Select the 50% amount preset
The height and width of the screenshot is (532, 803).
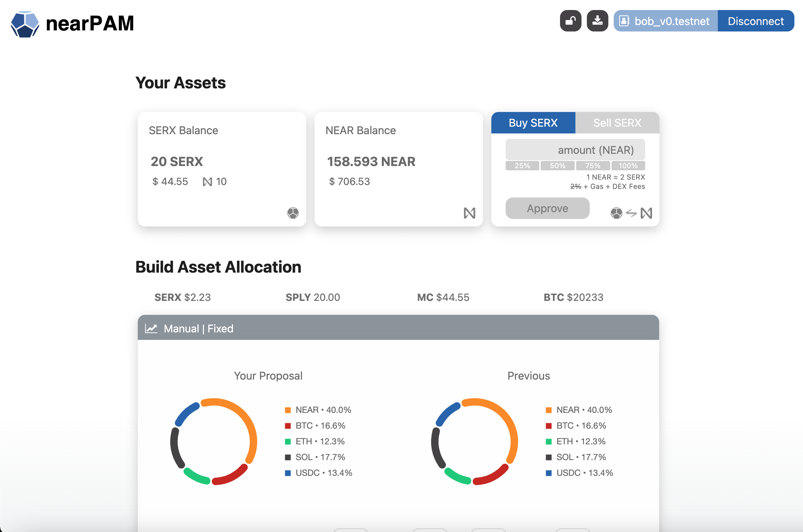point(557,166)
